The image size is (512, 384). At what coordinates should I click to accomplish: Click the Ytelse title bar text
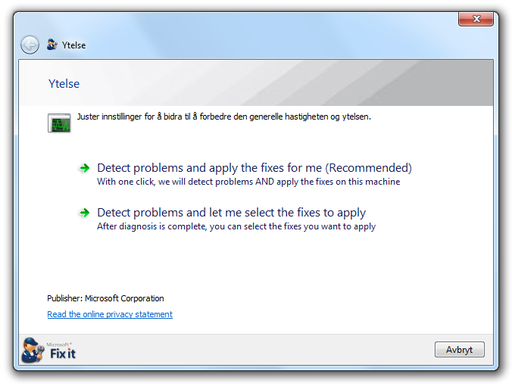74,45
